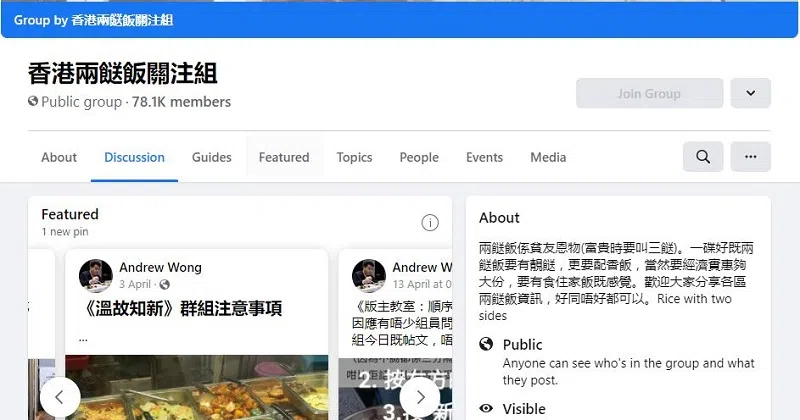Screen dimensions: 800x420
Task: Open the About tab
Action: (59, 157)
